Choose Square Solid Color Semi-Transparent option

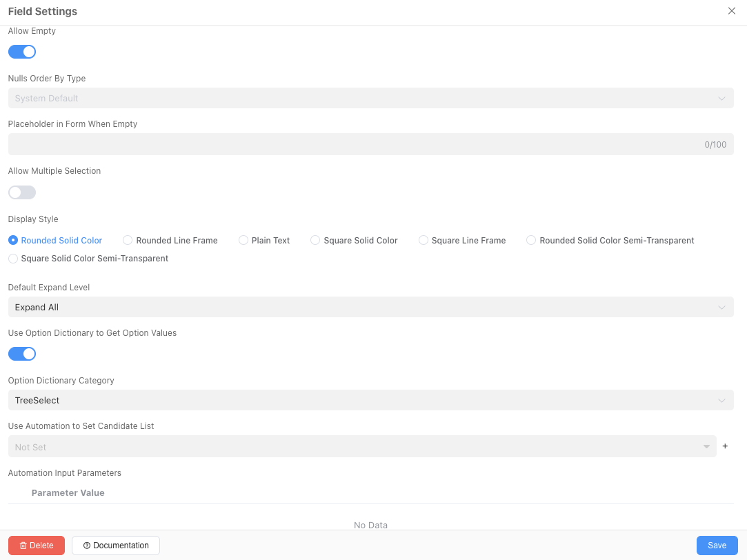click(13, 259)
